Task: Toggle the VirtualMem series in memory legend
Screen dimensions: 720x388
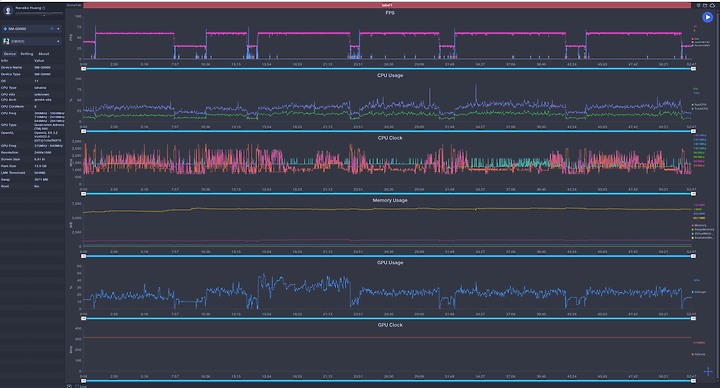Action: [703, 234]
